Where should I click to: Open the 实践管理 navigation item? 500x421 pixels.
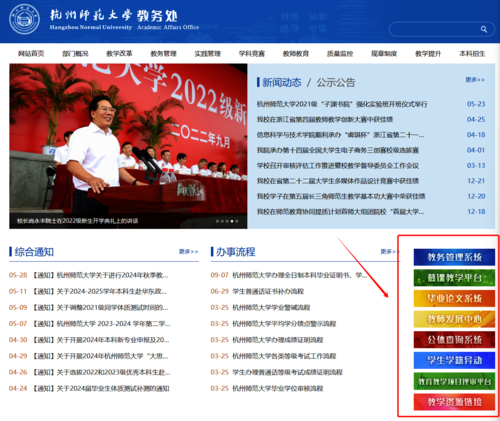pyautogui.click(x=208, y=53)
